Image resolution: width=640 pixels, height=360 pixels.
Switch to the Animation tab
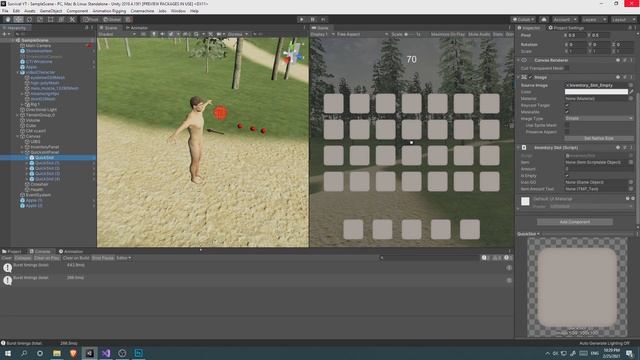pos(71,251)
